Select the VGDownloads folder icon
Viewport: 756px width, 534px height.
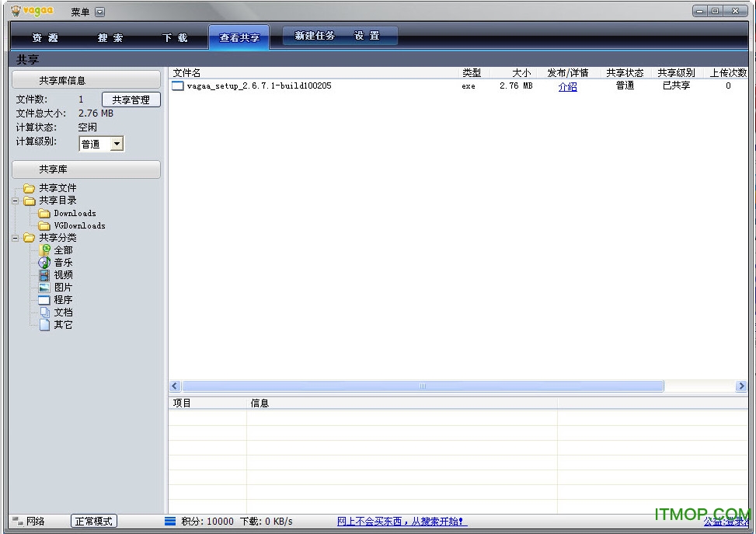pyautogui.click(x=44, y=225)
